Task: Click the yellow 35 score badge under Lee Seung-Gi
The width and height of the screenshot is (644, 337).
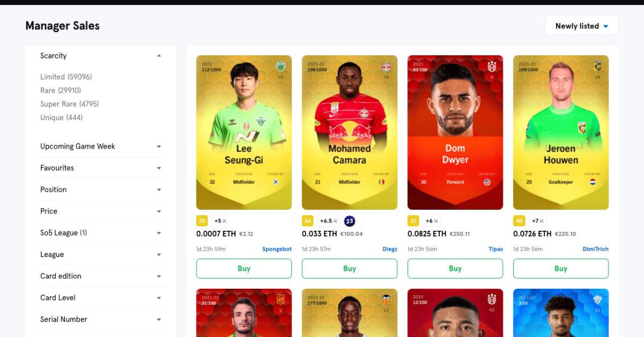Action: [x=202, y=221]
